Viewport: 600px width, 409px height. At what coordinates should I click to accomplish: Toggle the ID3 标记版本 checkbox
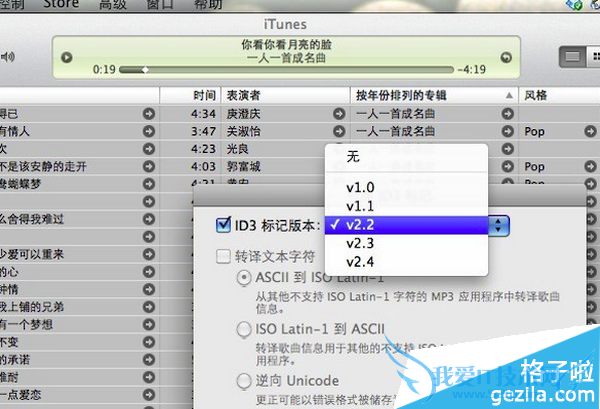click(x=223, y=225)
